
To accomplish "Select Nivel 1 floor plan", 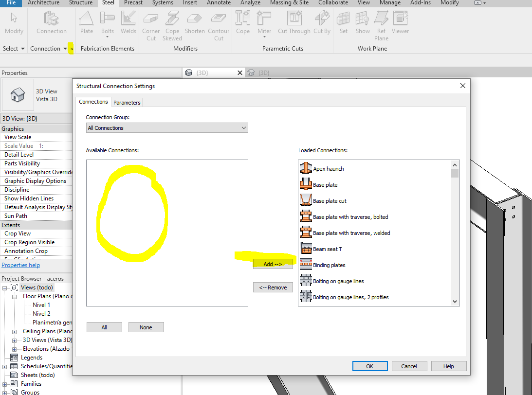I will click(x=41, y=305).
